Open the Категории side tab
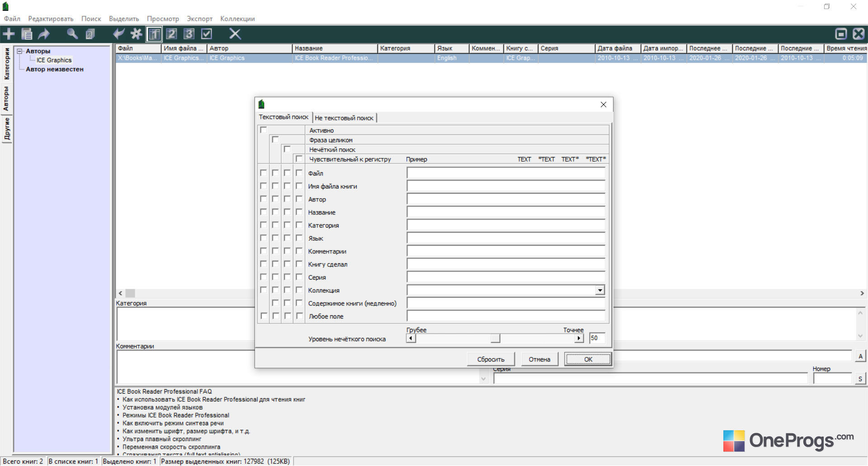The height and width of the screenshot is (466, 868). tap(7, 64)
